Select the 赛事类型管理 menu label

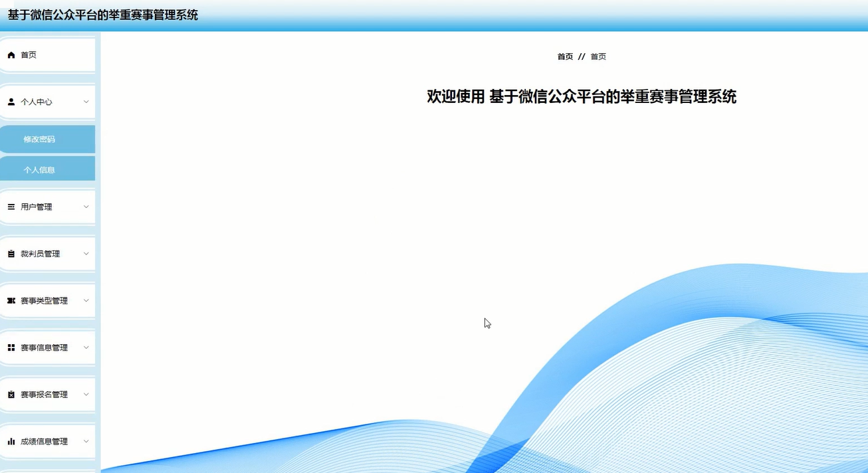(45, 301)
